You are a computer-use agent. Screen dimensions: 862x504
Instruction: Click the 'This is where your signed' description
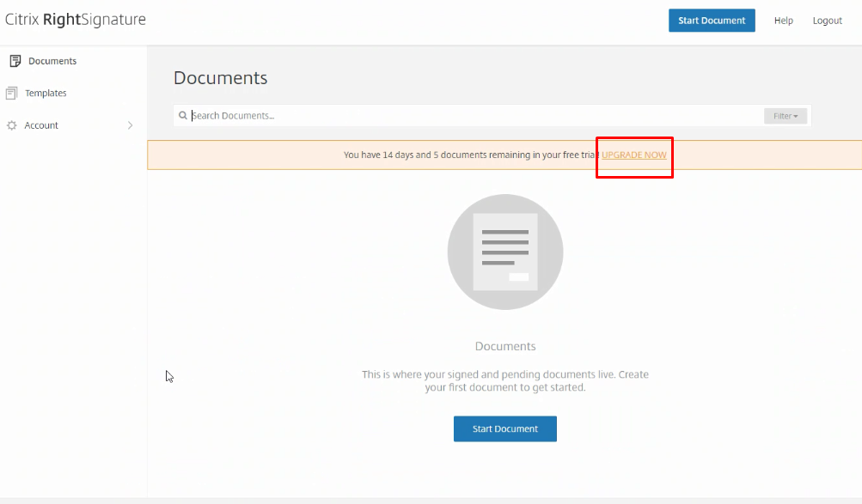coord(505,380)
